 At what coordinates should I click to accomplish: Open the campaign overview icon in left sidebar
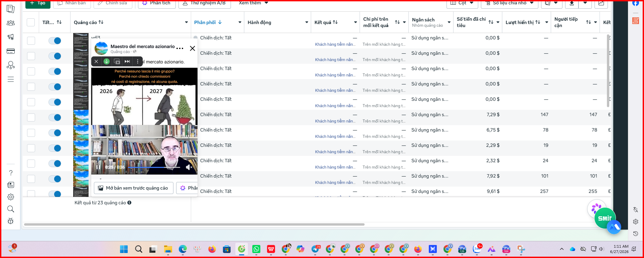click(x=11, y=9)
